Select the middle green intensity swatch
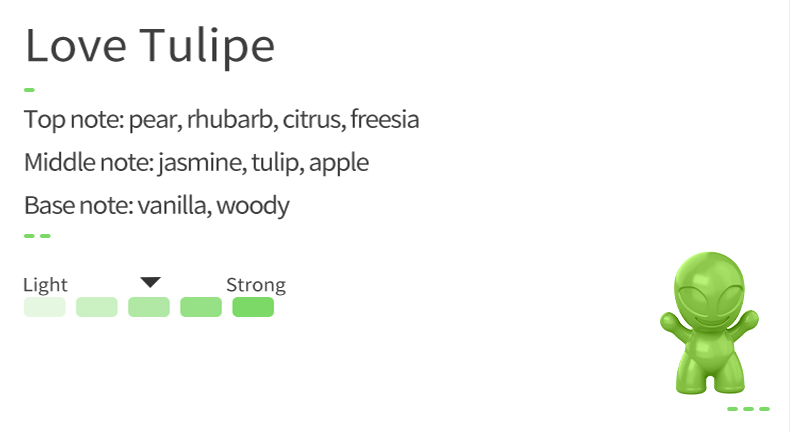This screenshot has height=432, width=790. point(149,307)
